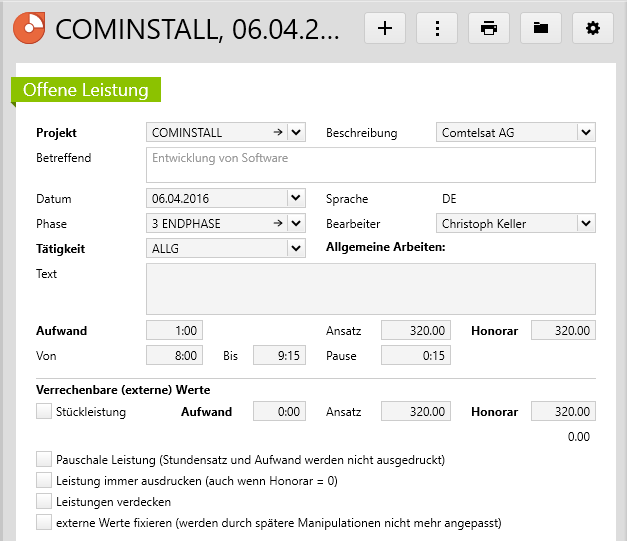
Task: Expand the Tätigkeit ALLG dropdown
Action: pyautogui.click(x=295, y=248)
